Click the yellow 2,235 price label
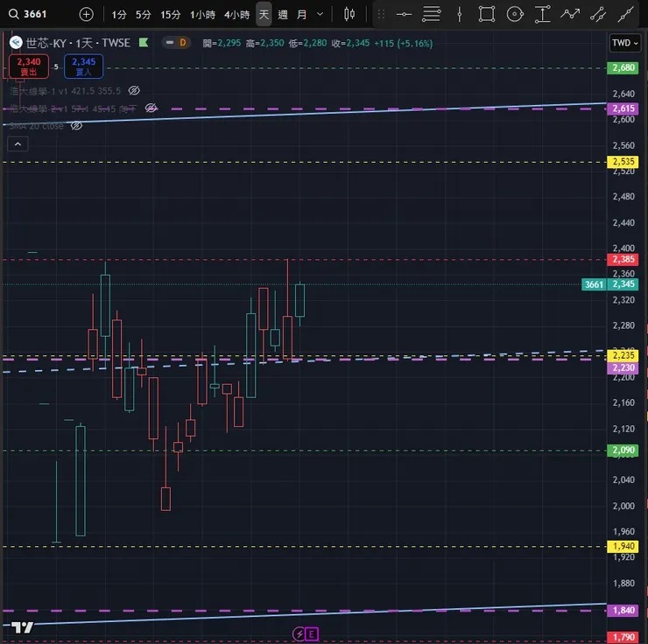Viewport: 648px width, 644px height. coord(623,355)
